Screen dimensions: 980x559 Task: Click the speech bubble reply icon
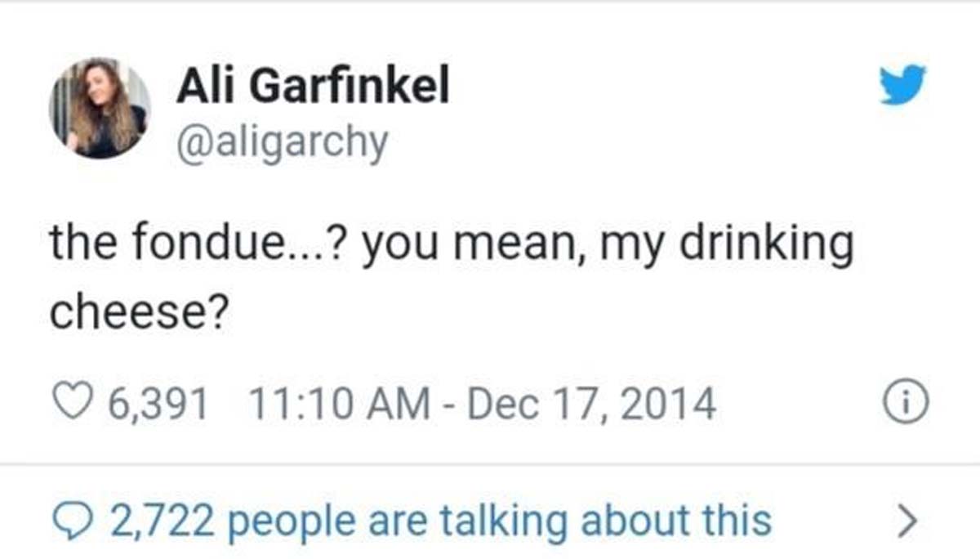pyautogui.click(x=67, y=520)
